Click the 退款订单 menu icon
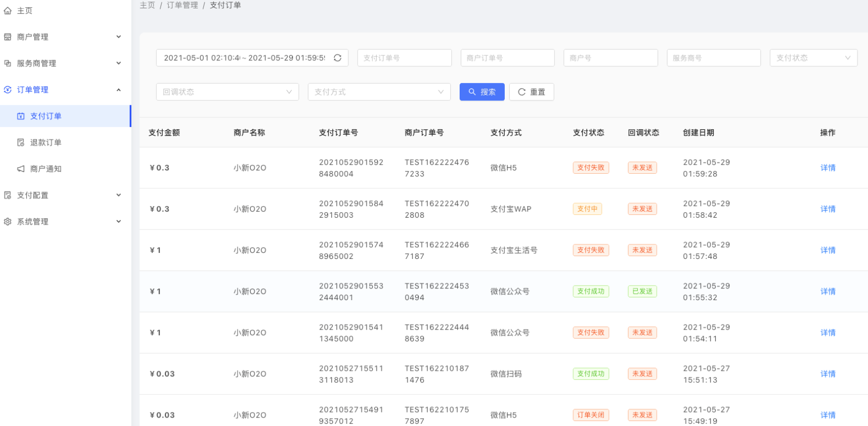Viewport: 868px width, 426px height. pos(21,143)
